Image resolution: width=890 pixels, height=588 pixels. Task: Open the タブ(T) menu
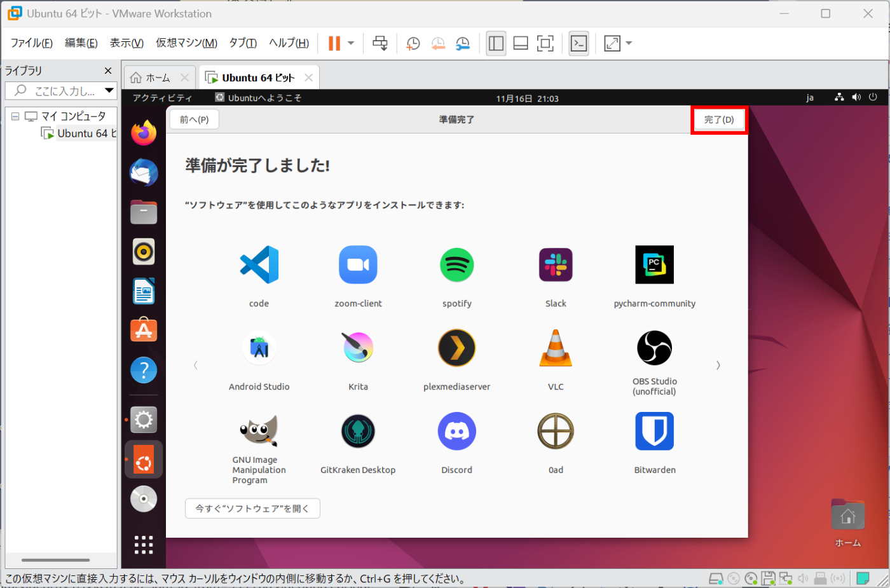click(243, 43)
